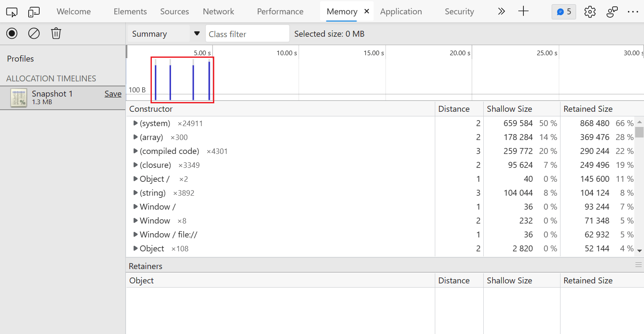Go to the Sources tab
644x334 pixels.
tap(175, 11)
